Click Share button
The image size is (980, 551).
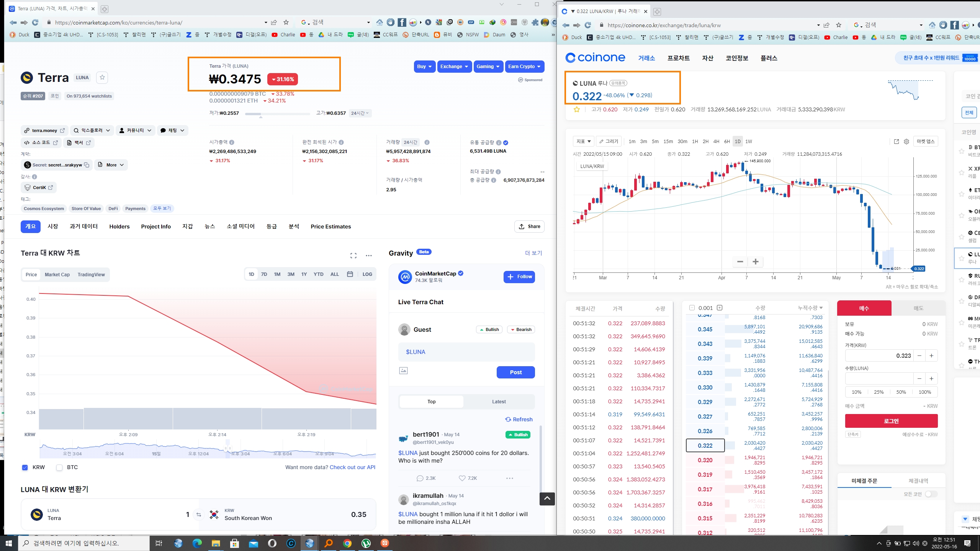[529, 227]
